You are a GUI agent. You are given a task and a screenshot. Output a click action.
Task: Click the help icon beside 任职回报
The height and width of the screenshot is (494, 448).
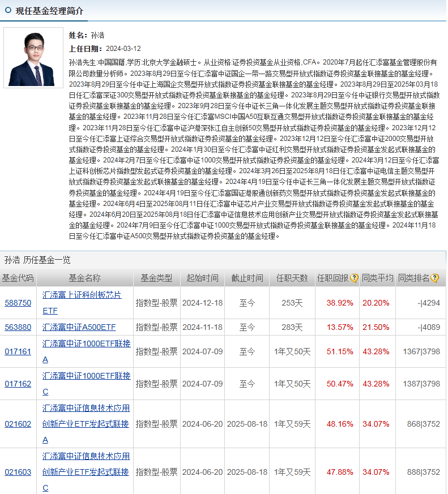pos(354,278)
